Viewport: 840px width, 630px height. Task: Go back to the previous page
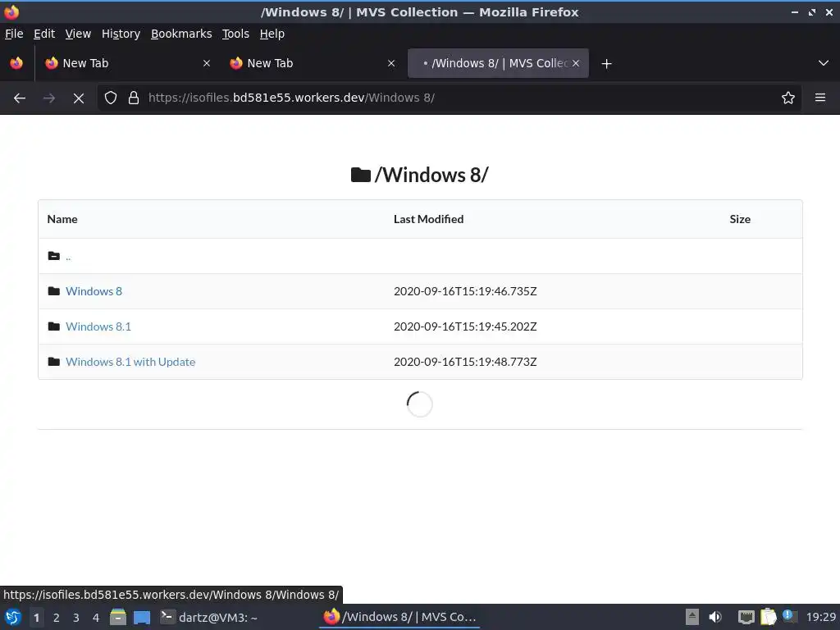[20, 98]
